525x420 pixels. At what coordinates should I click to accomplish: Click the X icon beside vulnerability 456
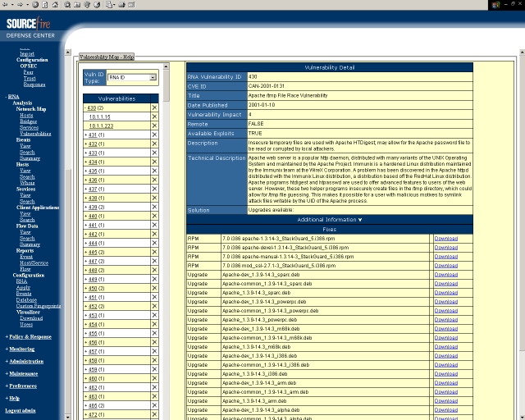[154, 342]
